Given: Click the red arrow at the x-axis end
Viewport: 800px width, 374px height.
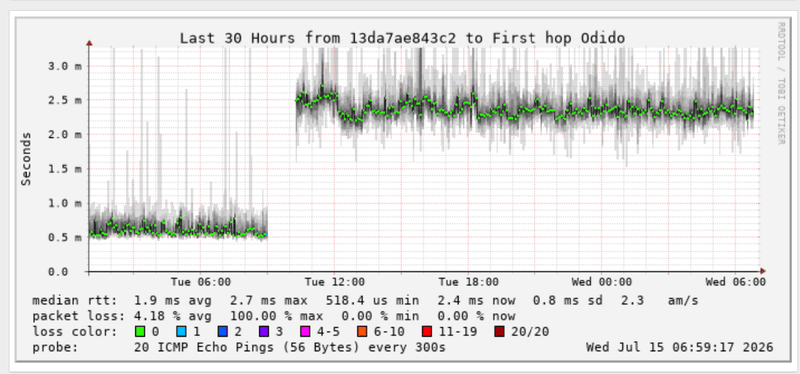Looking at the screenshot, I should (x=763, y=271).
